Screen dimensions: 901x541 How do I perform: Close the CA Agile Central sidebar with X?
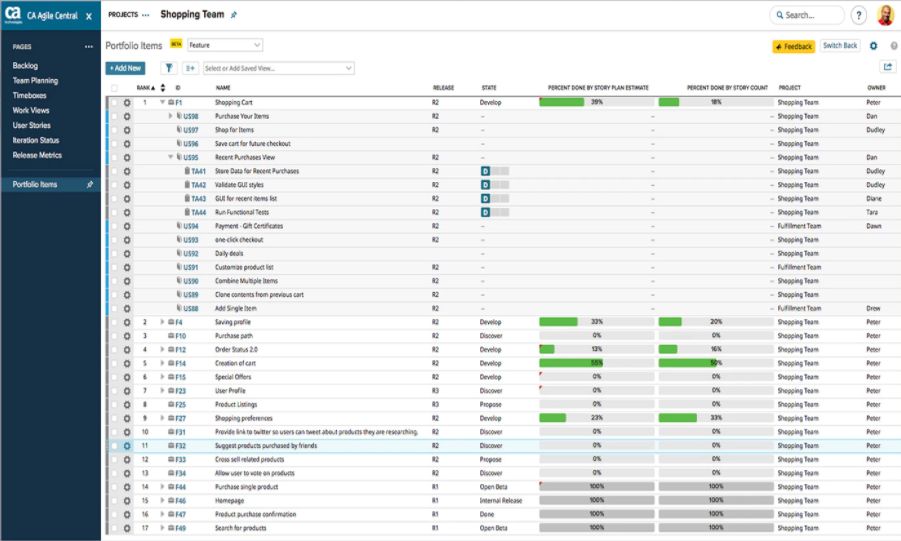(x=88, y=17)
